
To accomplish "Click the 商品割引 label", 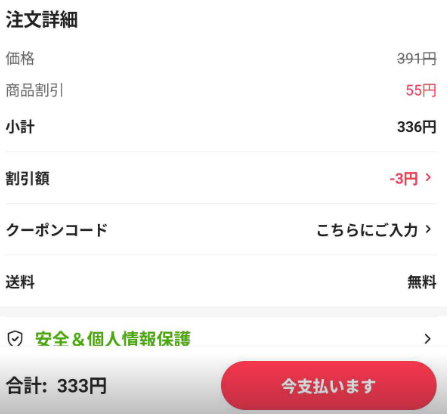I will tap(35, 90).
